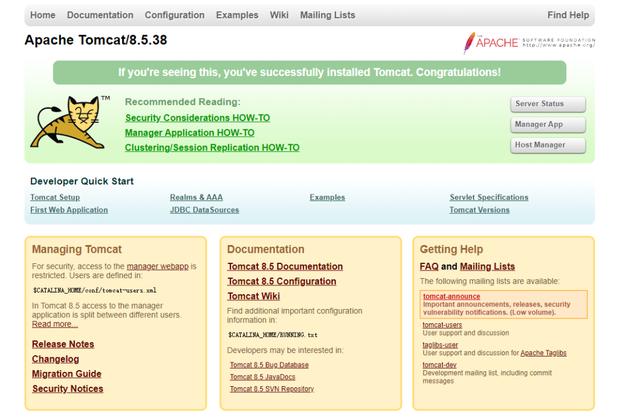
Task: Open the Home menu item
Action: [42, 15]
